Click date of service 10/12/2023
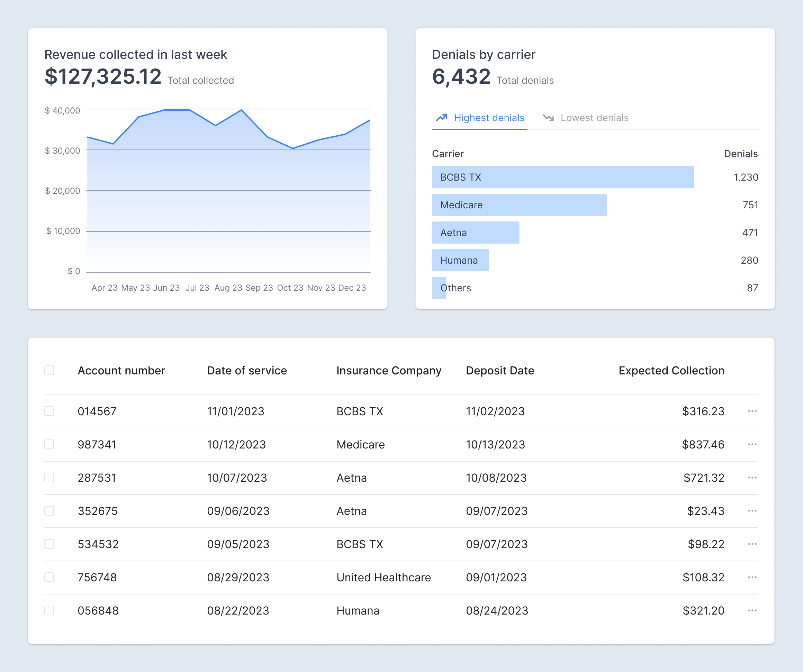803x672 pixels. 236,445
